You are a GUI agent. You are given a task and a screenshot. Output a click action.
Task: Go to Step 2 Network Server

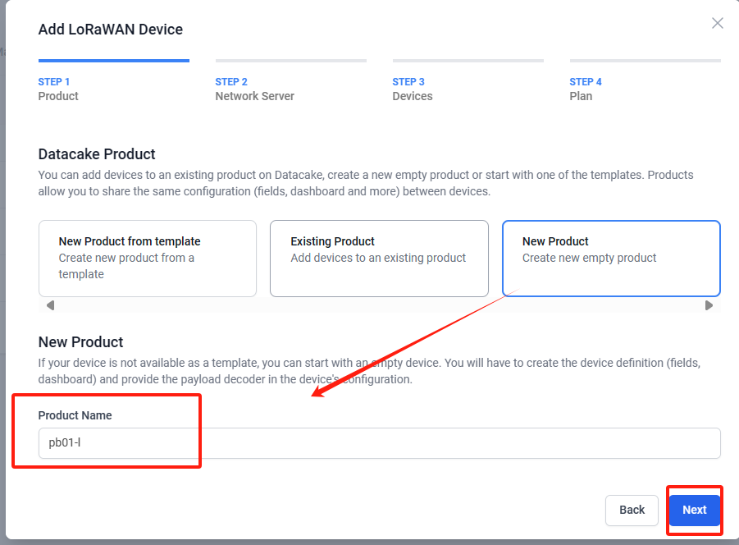coord(291,82)
